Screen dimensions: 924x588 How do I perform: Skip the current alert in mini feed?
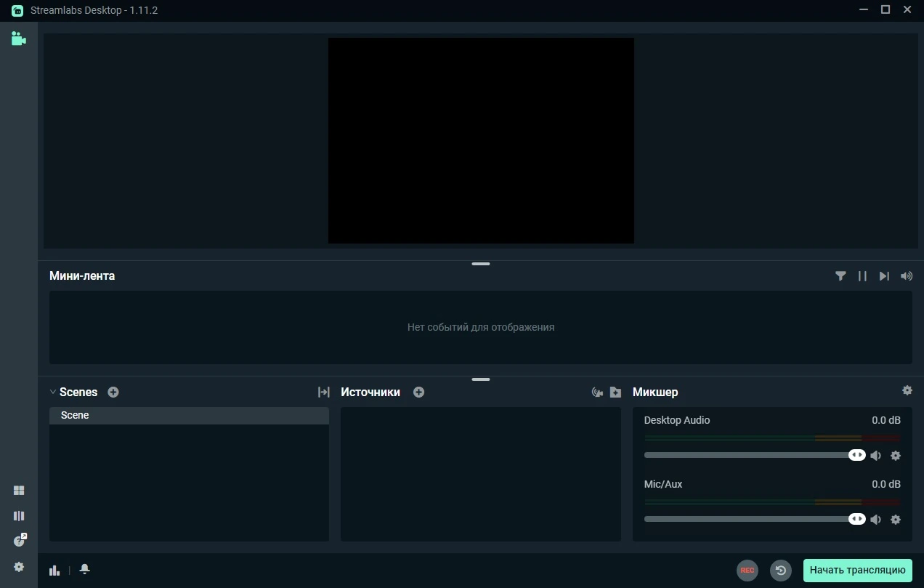(x=884, y=276)
